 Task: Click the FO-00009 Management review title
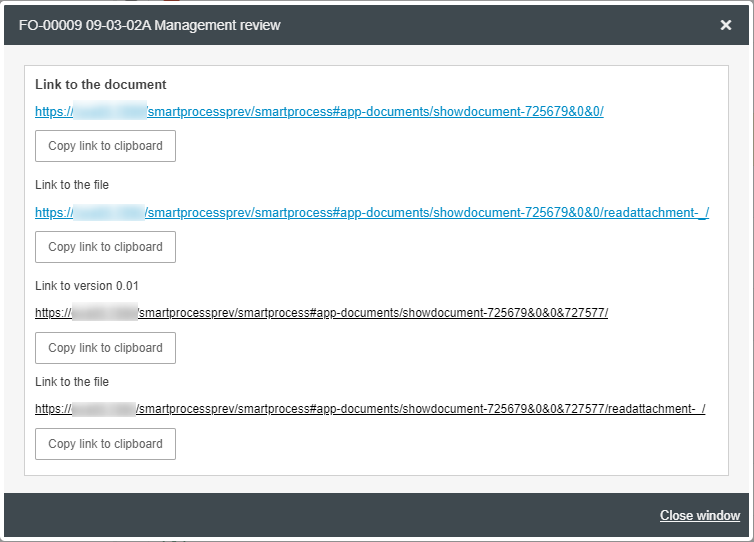click(150, 25)
